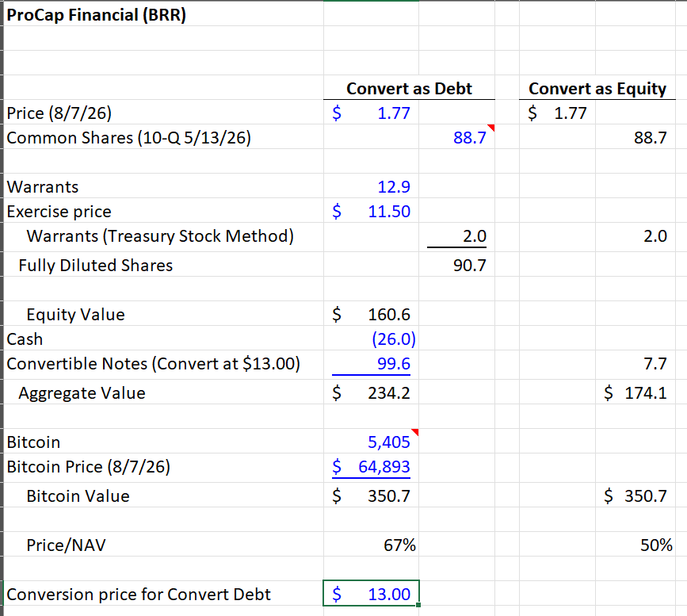Select the black 1.77 price under Convert as Equity
687x616 pixels.
point(557,113)
